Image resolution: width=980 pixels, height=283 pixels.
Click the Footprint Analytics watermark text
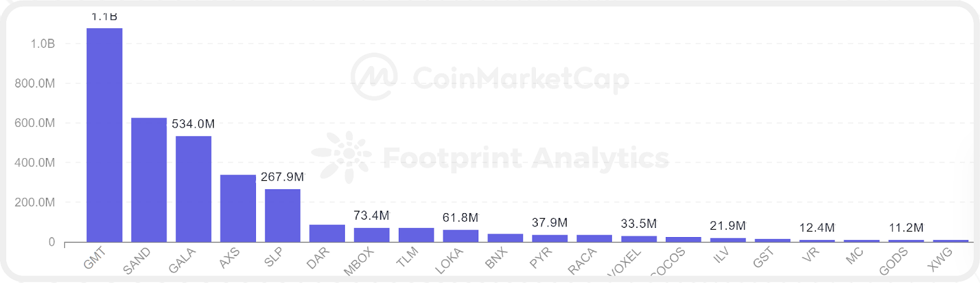coord(526,158)
